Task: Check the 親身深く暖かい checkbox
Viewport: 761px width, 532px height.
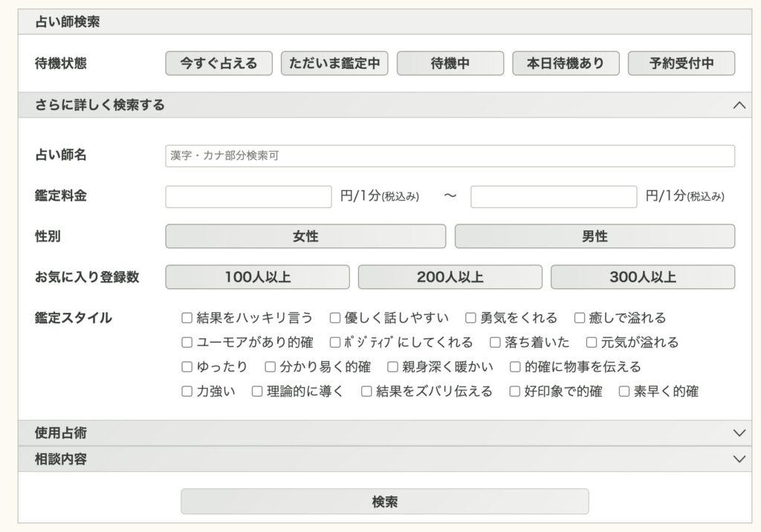Action: (393, 367)
